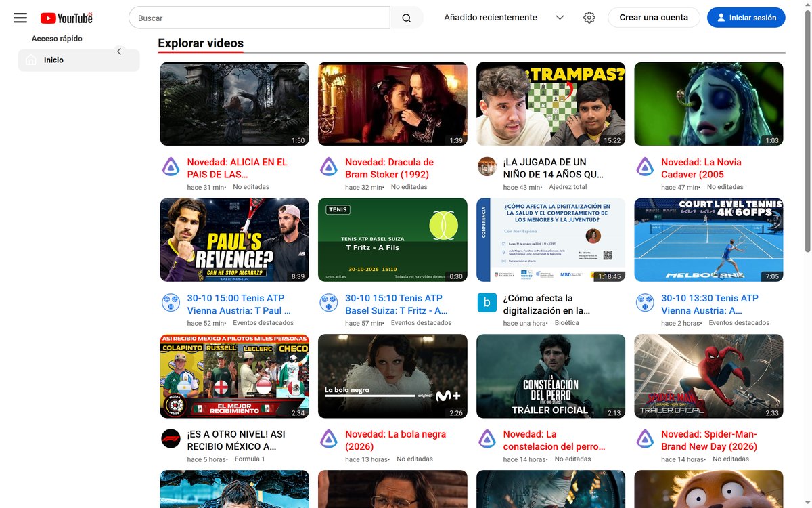Click the Formula 1 channel avatar
The width and height of the screenshot is (812, 508).
pos(171,439)
